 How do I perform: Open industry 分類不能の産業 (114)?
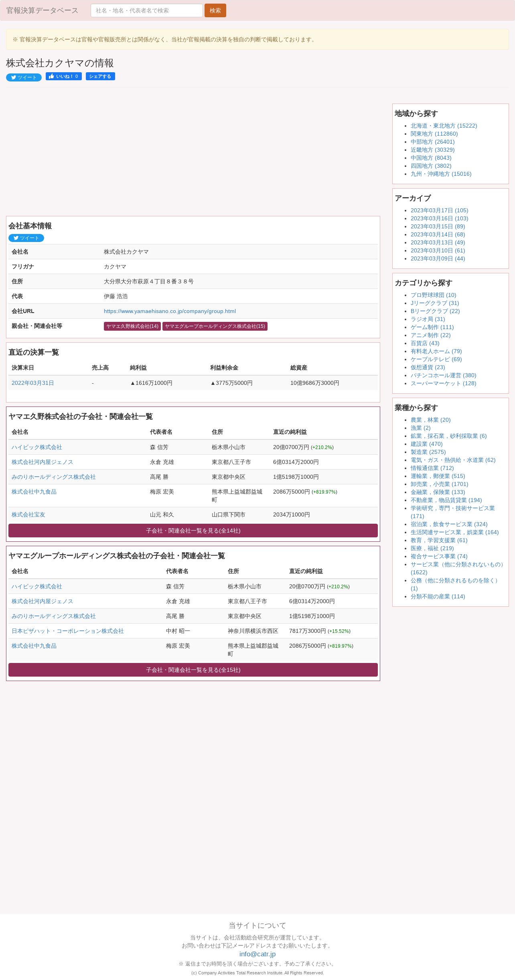[x=438, y=596]
